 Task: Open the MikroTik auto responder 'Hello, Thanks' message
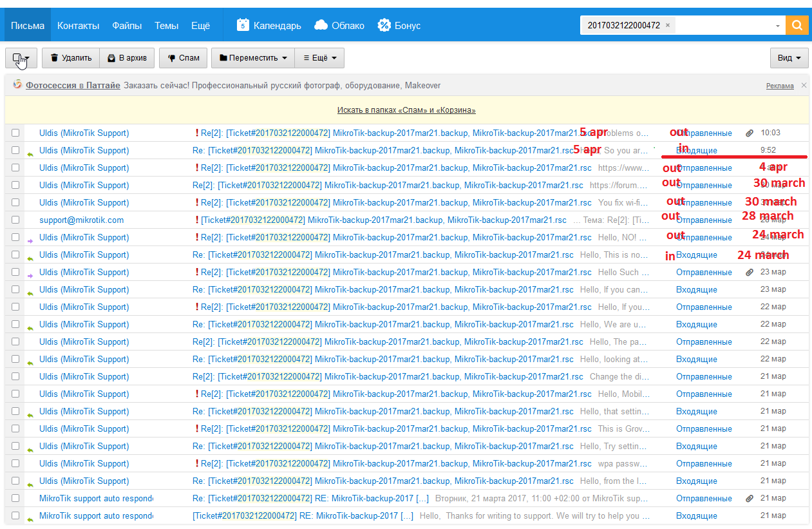coord(406,515)
